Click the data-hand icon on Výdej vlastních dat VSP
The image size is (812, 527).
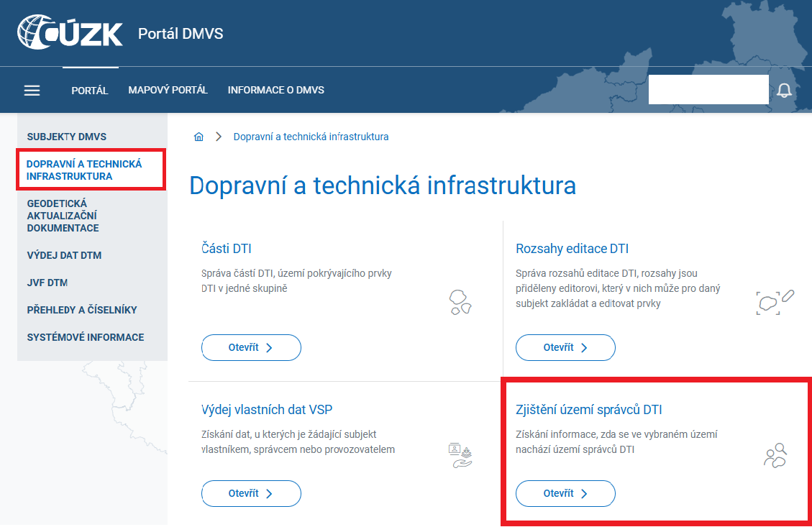click(460, 454)
